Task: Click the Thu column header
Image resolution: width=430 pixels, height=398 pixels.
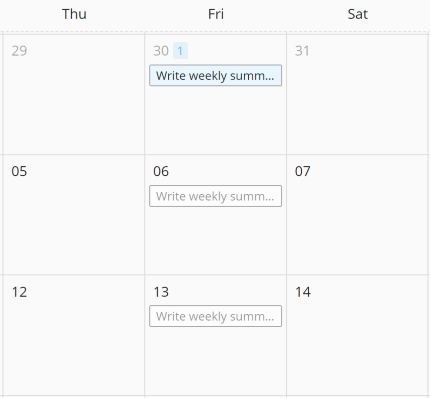Action: pyautogui.click(x=74, y=14)
